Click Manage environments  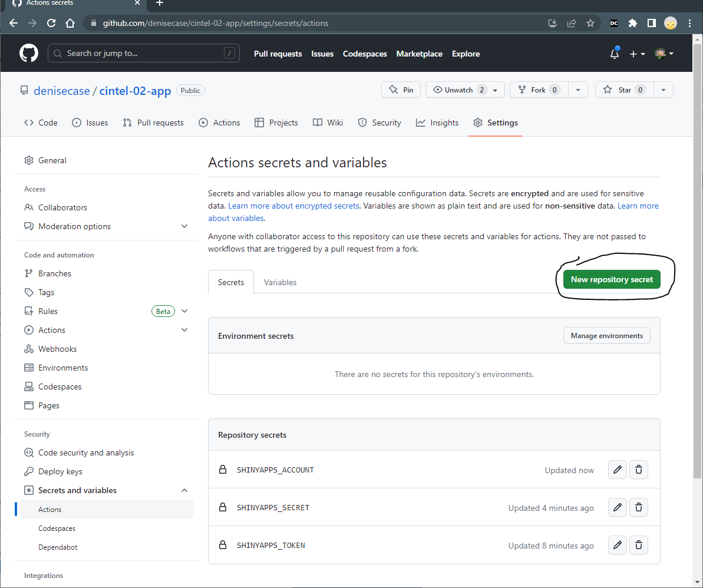click(606, 336)
